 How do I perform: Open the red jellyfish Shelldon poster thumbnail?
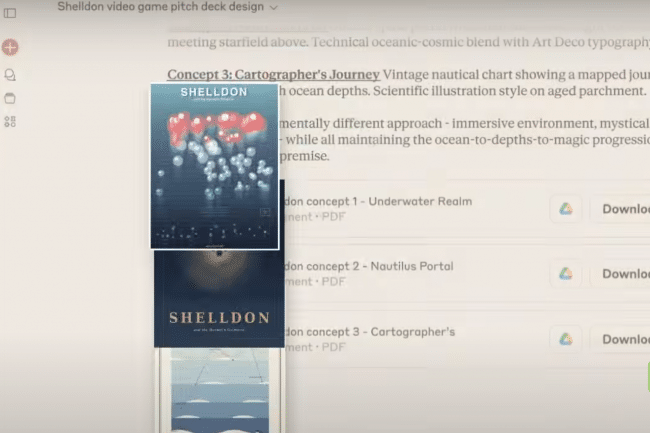point(215,166)
